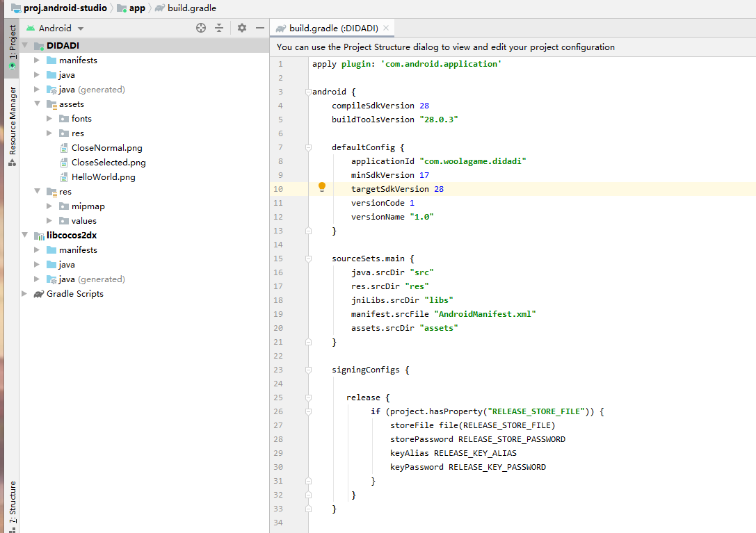This screenshot has height=533, width=756.
Task: Select libcocos2dx module row
Action: tap(144, 235)
